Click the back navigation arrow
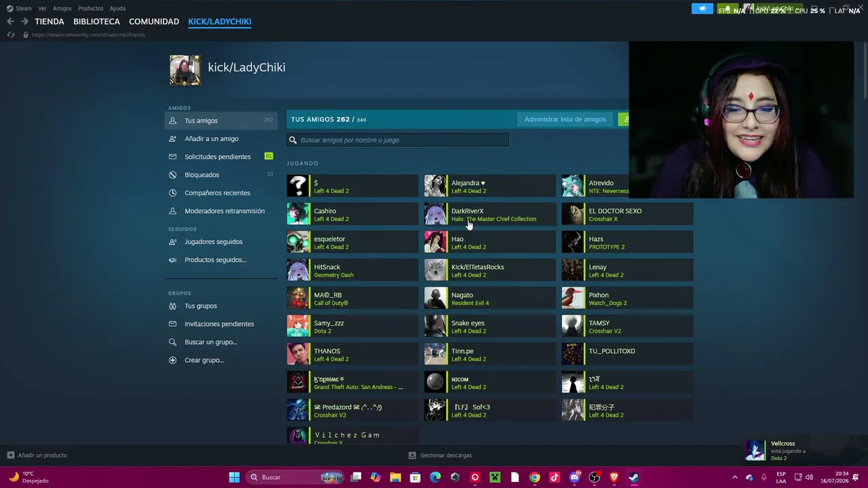The image size is (868, 488). (x=10, y=22)
